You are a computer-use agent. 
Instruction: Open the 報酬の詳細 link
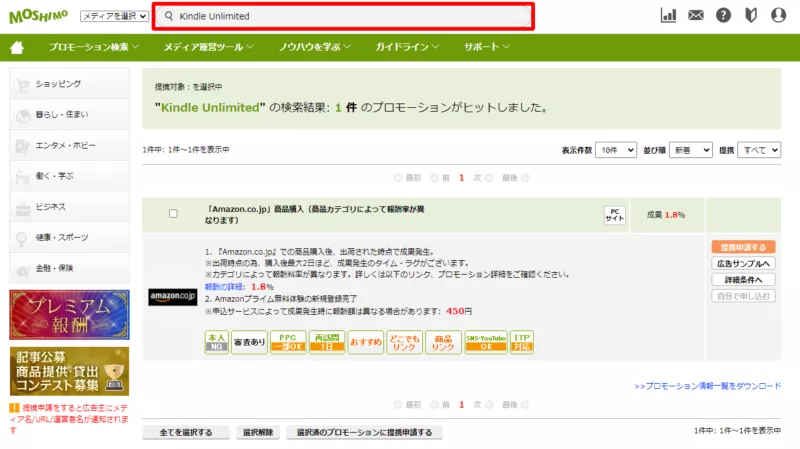223,287
